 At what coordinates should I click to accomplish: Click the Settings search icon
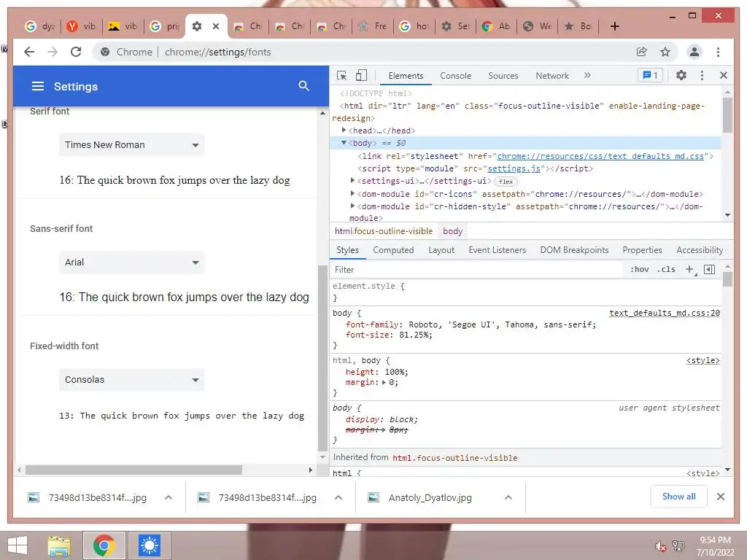point(303,86)
